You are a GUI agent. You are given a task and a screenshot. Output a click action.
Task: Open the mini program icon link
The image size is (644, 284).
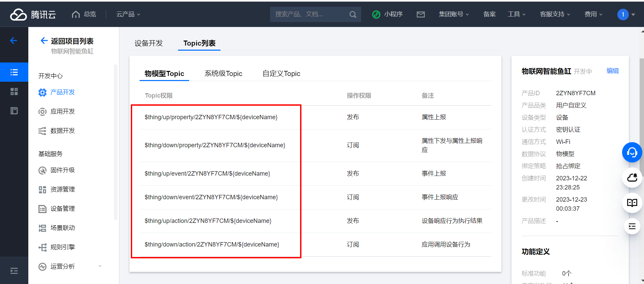click(387, 14)
